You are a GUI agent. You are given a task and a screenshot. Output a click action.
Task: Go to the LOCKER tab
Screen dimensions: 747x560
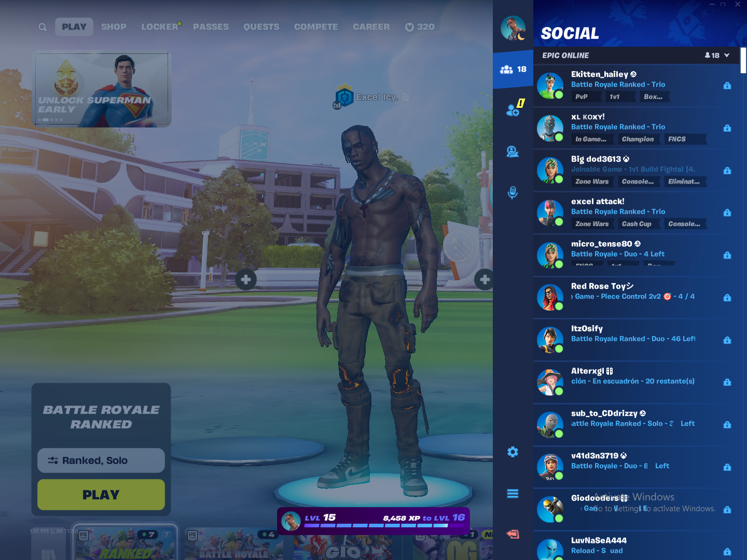160,27
